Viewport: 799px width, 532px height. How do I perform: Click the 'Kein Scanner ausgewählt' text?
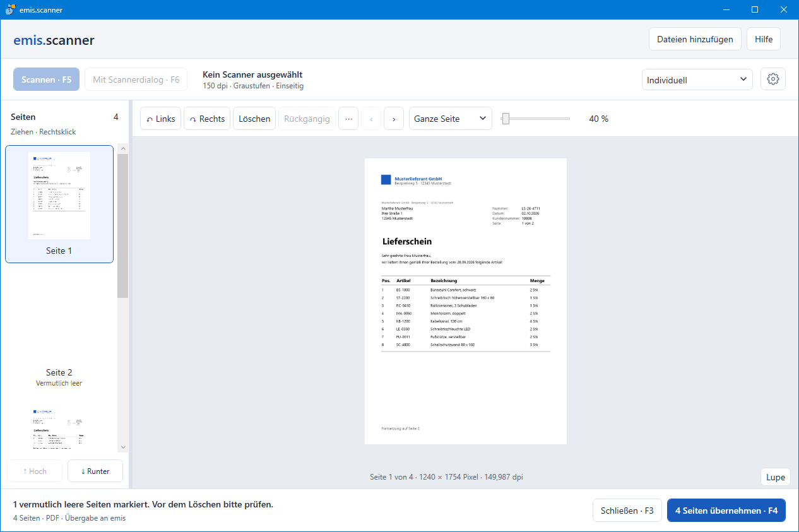click(x=252, y=74)
